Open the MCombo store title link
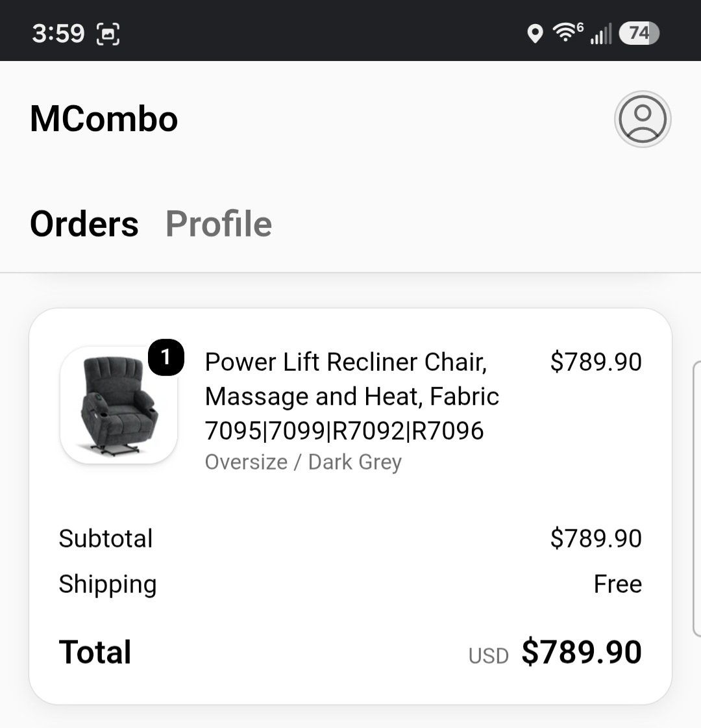Image resolution: width=701 pixels, height=728 pixels. 103,119
